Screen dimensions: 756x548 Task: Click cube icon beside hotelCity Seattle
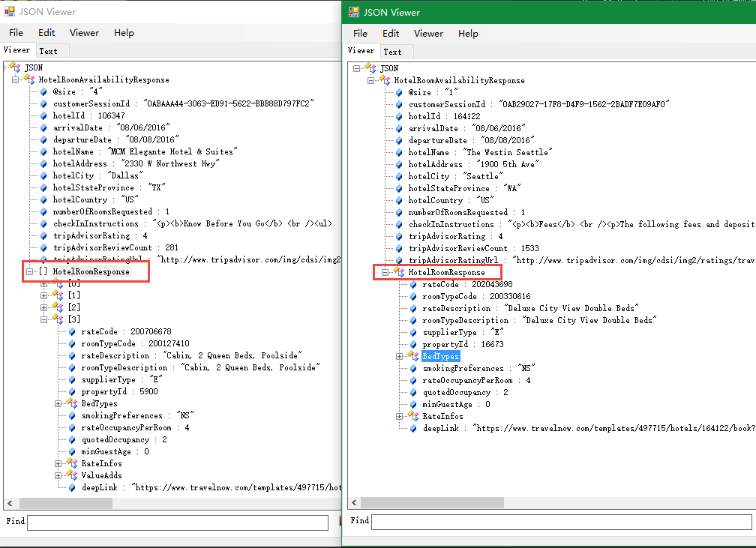click(x=399, y=176)
